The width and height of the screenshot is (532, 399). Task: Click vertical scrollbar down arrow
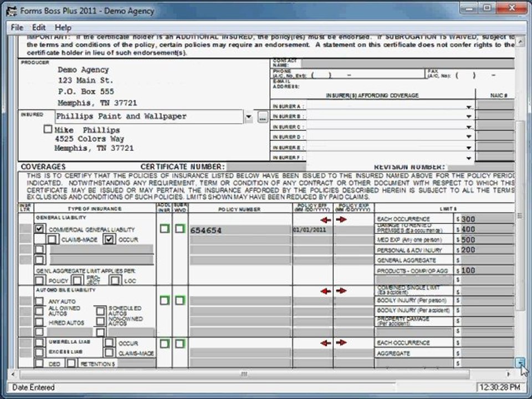point(520,362)
